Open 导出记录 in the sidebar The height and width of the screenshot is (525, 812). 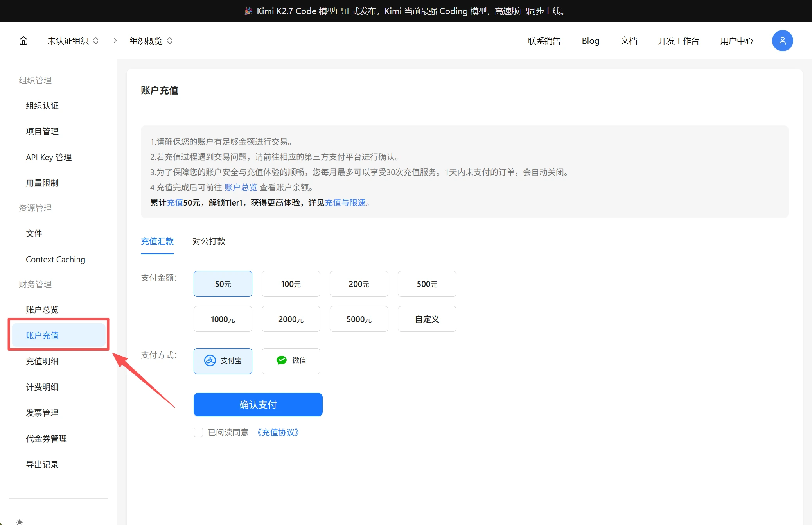[59, 464]
